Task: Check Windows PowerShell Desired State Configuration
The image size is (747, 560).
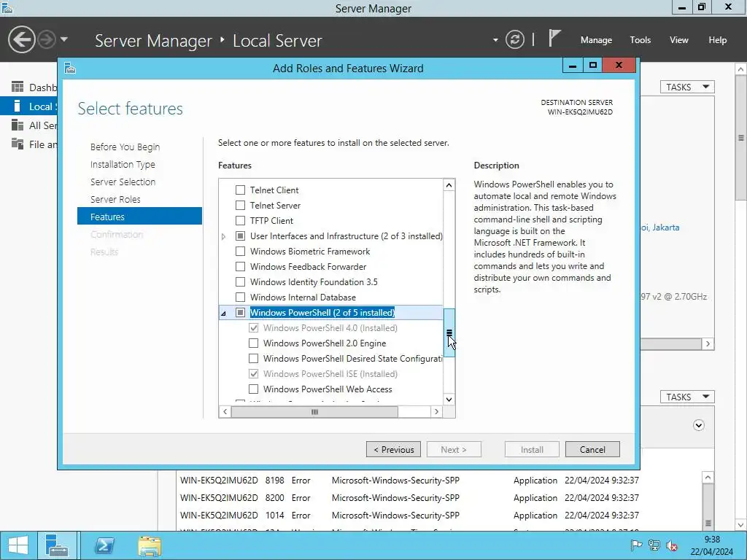Action: click(x=253, y=358)
